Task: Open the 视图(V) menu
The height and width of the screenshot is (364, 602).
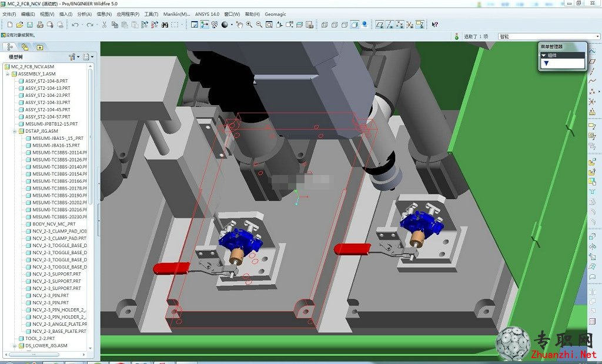Action: (x=47, y=14)
